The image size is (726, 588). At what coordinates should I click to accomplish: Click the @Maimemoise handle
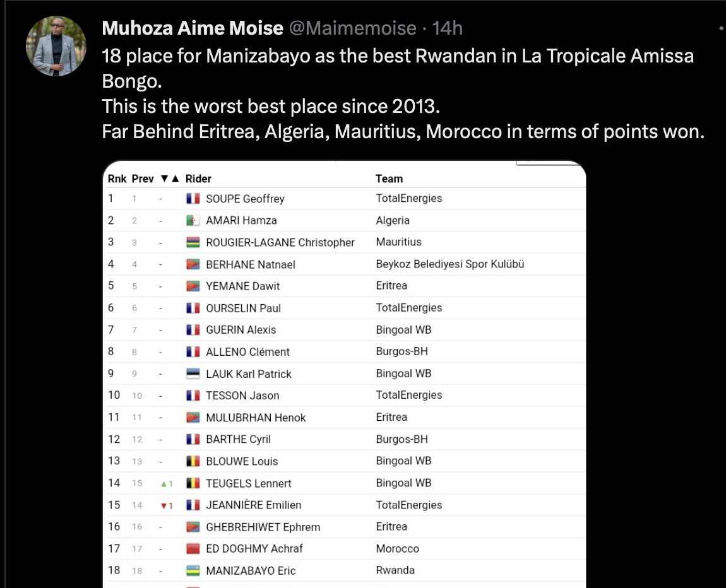point(352,28)
